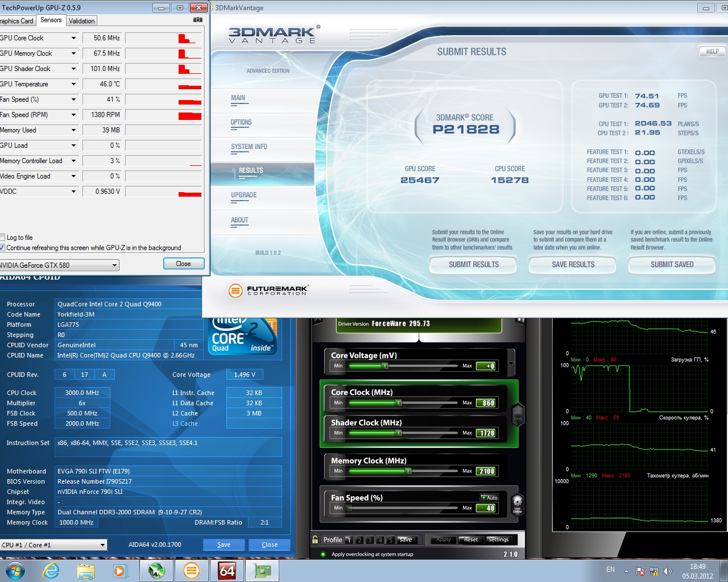Screen dimensions: 728x582
Task: Expand the GPU Temperature sensor dropdown
Action: [73, 84]
